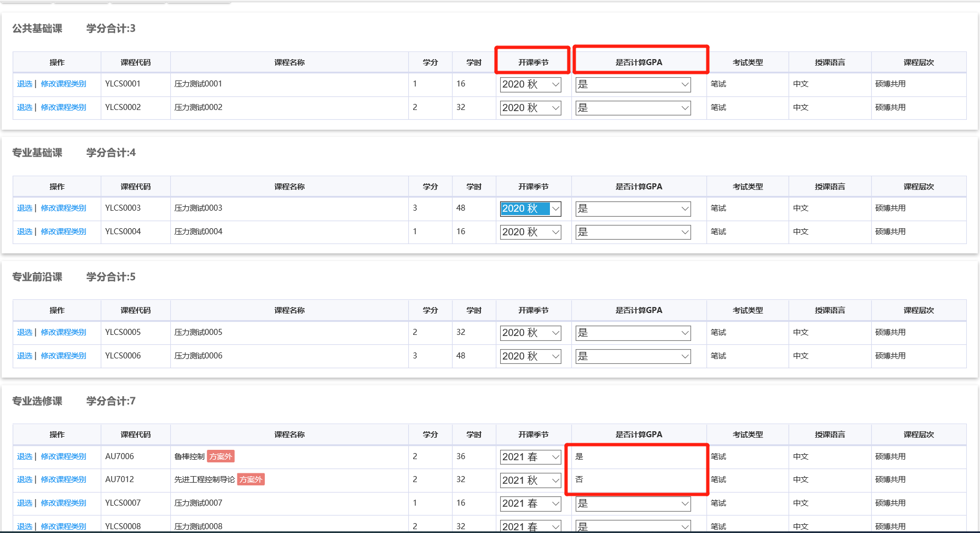The width and height of the screenshot is (980, 533).
Task: Click 课程名称 header in 专业选修课 table
Action: [x=289, y=434]
